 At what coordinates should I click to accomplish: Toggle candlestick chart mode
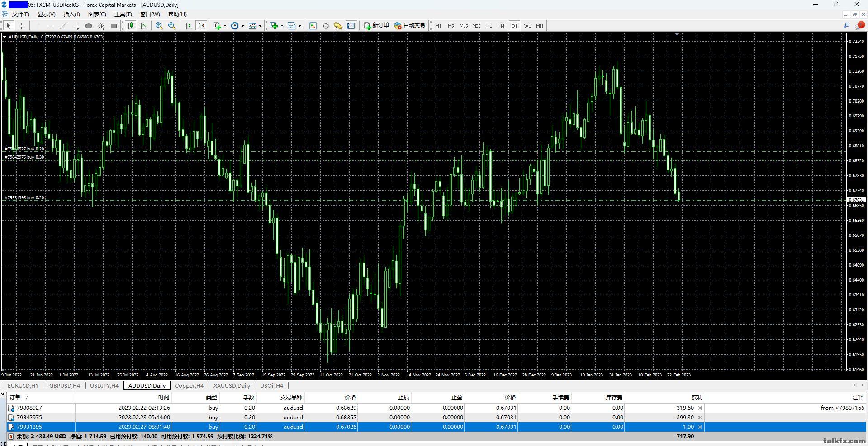[x=131, y=26]
